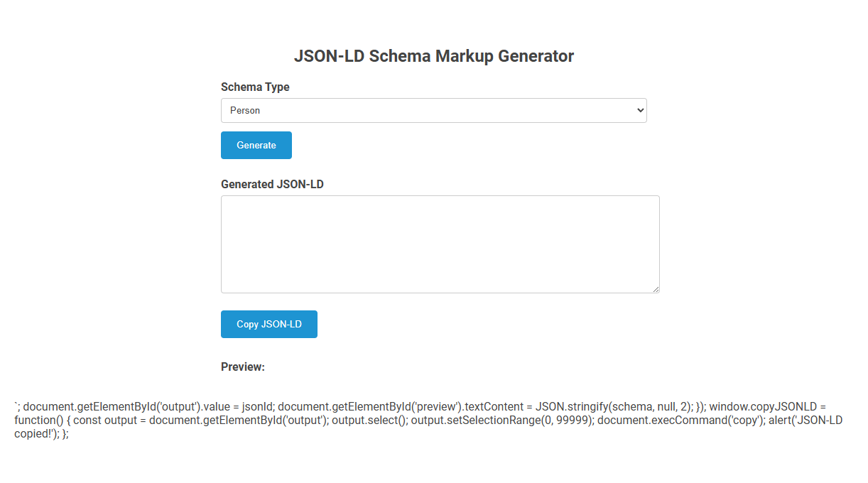This screenshot has width=868, height=483.
Task: Click the page title JSON-LD Schema Markup Generator
Action: coord(434,55)
